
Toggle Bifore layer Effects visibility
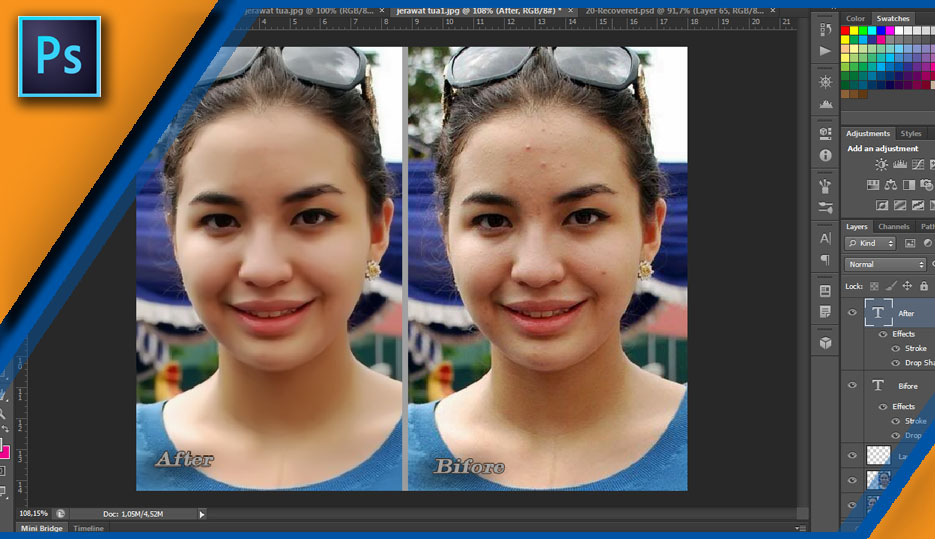coord(883,407)
